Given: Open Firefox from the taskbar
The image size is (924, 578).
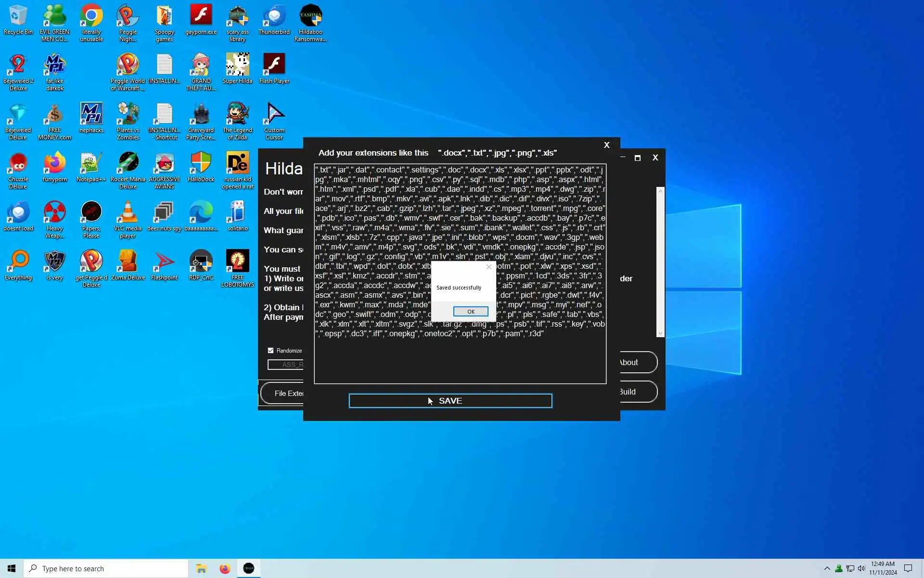Looking at the screenshot, I should tap(225, 569).
